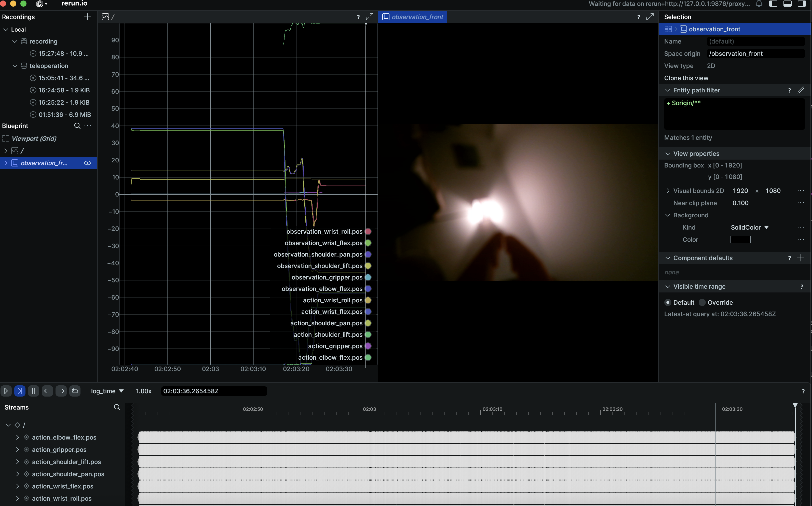Add a new recording with plus icon

coord(87,17)
